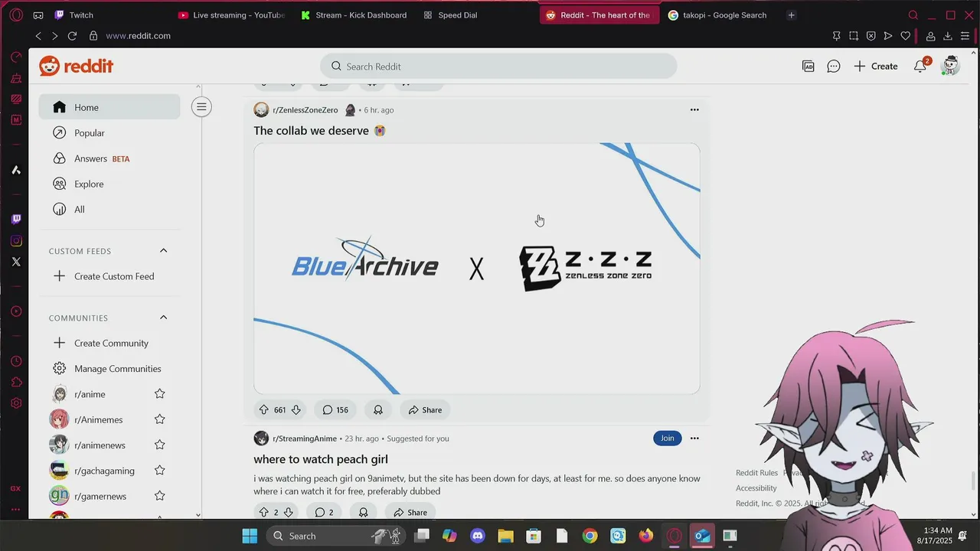Open a new browser tab
This screenshot has width=980, height=551.
pos(792,15)
